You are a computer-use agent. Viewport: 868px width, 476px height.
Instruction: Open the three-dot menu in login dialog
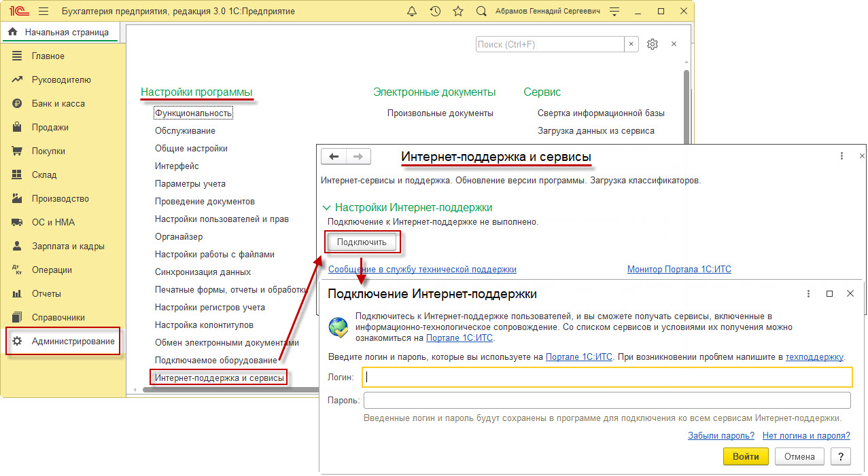tap(808, 294)
